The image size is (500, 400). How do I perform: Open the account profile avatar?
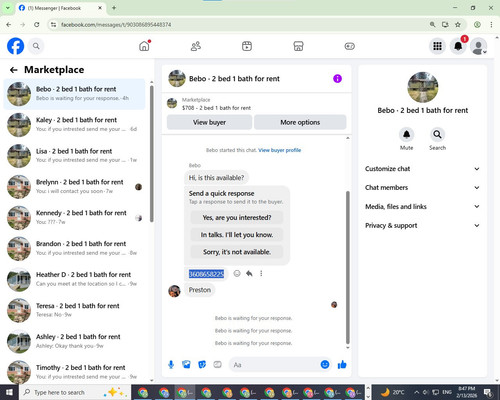coord(478,46)
